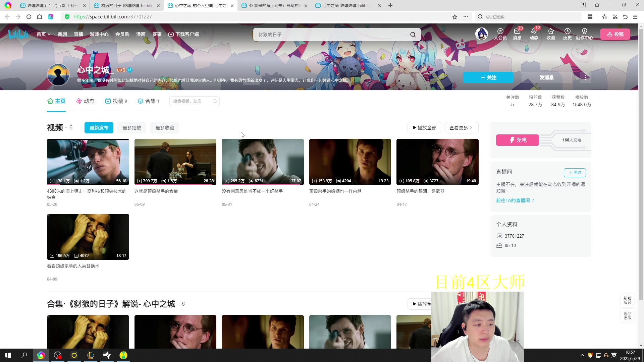
Task: Switch to the 主页 tab
Action: tap(56, 101)
